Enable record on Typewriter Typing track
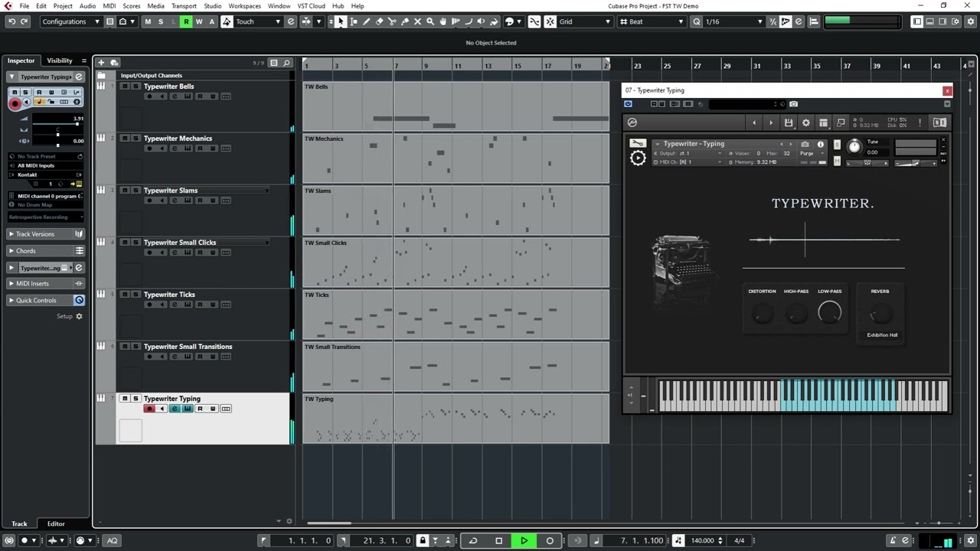This screenshot has width=980, height=551. 149,409
